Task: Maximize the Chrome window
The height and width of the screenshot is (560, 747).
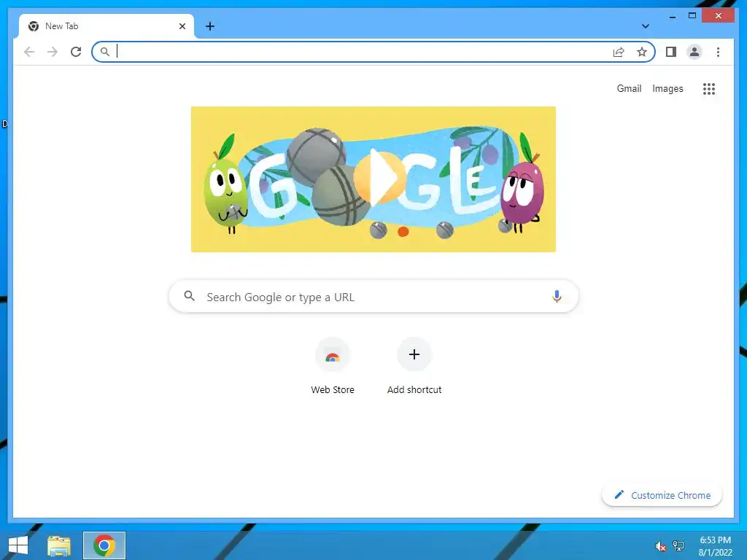Action: coord(692,16)
